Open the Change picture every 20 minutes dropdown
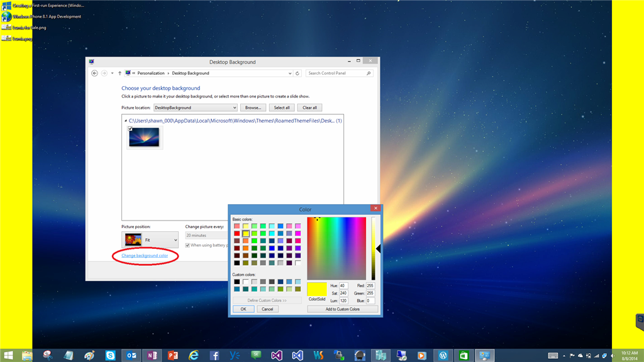The image size is (644, 362). pos(206,235)
